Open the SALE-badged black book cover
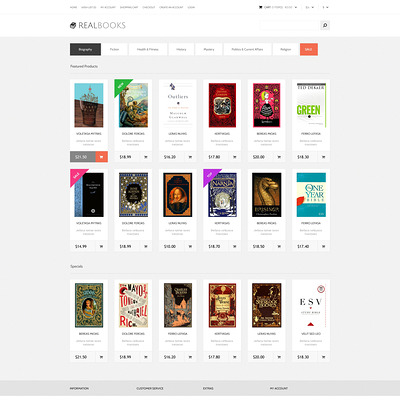The height and width of the screenshot is (400, 400). 89,195
